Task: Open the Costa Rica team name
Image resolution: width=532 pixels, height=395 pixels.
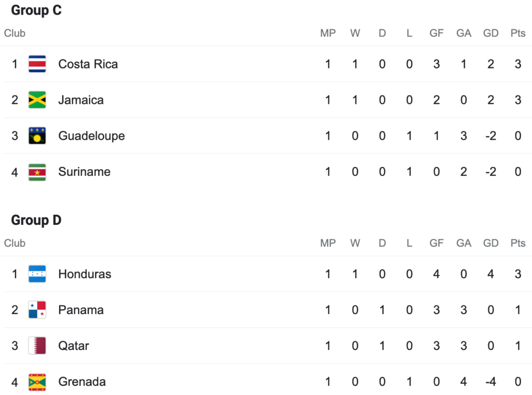Action: [88, 64]
